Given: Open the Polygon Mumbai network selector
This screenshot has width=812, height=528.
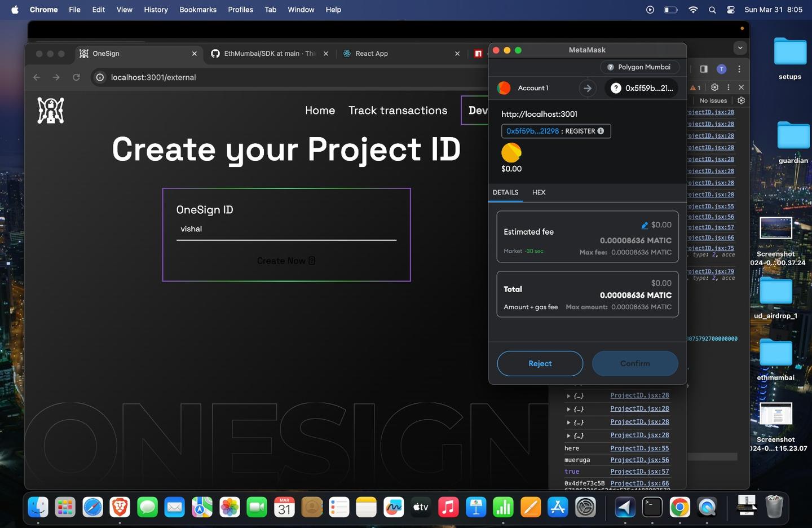Looking at the screenshot, I should pyautogui.click(x=639, y=67).
